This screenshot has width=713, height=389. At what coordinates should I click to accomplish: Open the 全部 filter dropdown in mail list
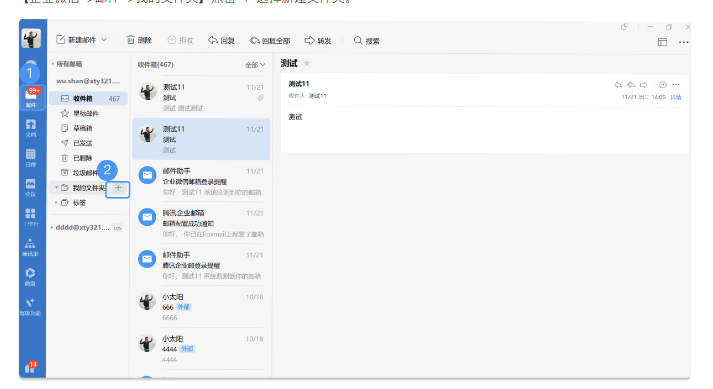(255, 65)
